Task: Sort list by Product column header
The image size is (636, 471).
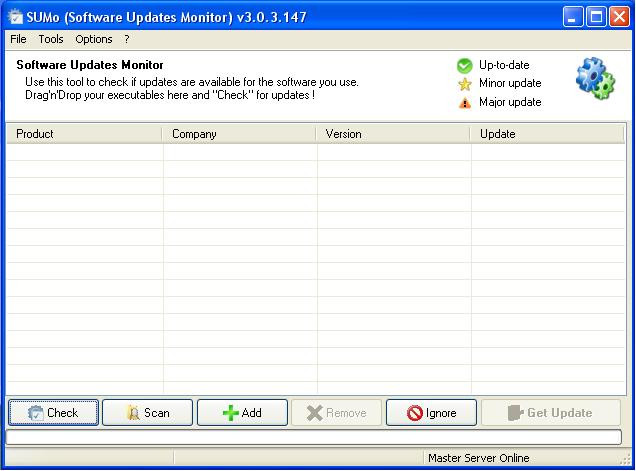Action: pos(84,134)
